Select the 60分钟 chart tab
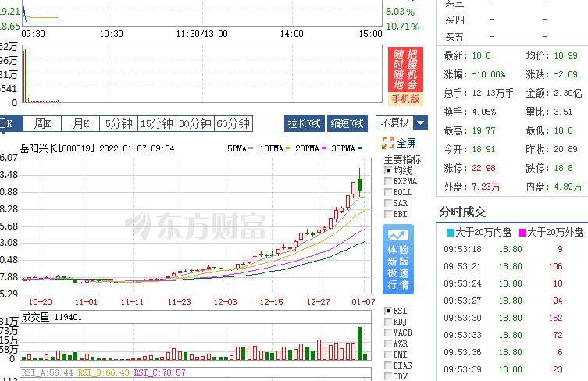The width and height of the screenshot is (588, 381). click(x=233, y=123)
